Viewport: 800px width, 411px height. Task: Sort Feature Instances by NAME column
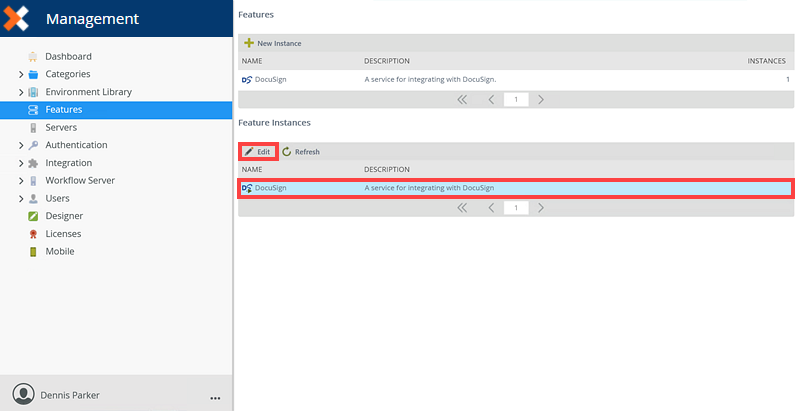pos(252,169)
